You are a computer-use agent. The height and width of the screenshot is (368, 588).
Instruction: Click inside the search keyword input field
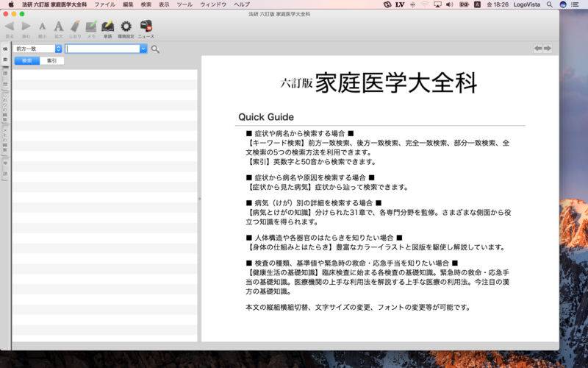[x=103, y=49]
